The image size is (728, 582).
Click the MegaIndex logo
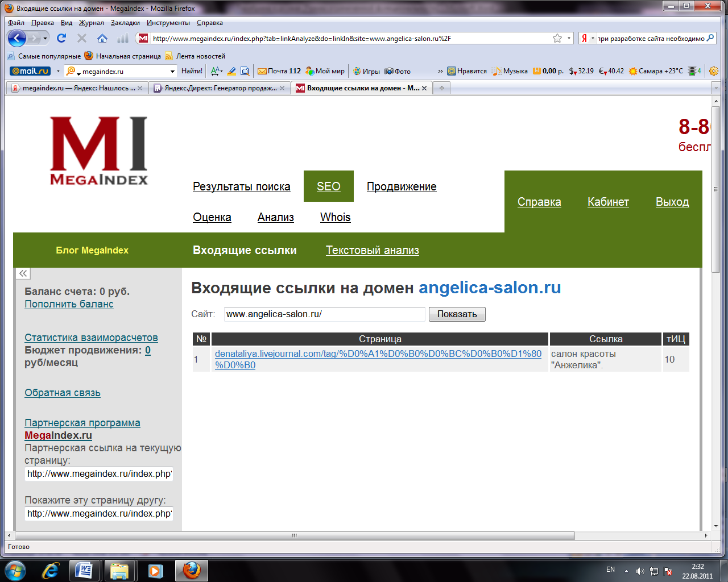coord(99,151)
